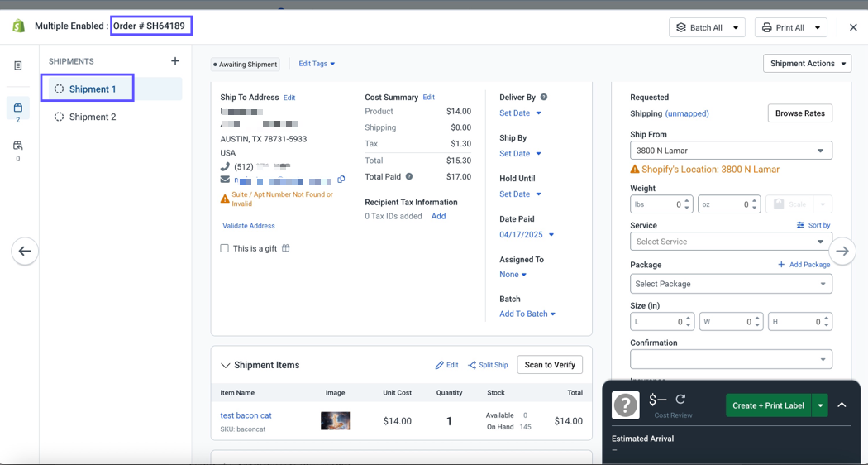Viewport: 868px width, 465px height.
Task: Open the sidebar icon with 0 count
Action: point(17,146)
